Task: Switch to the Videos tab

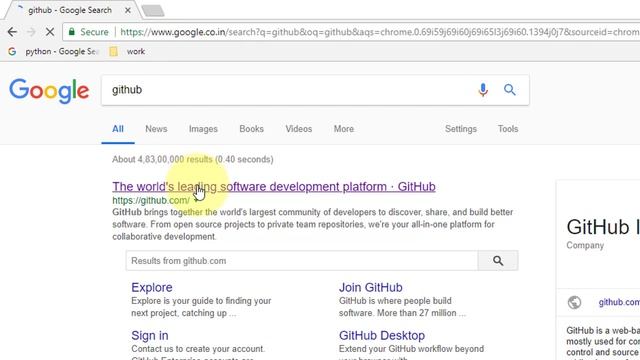Action: click(x=299, y=129)
